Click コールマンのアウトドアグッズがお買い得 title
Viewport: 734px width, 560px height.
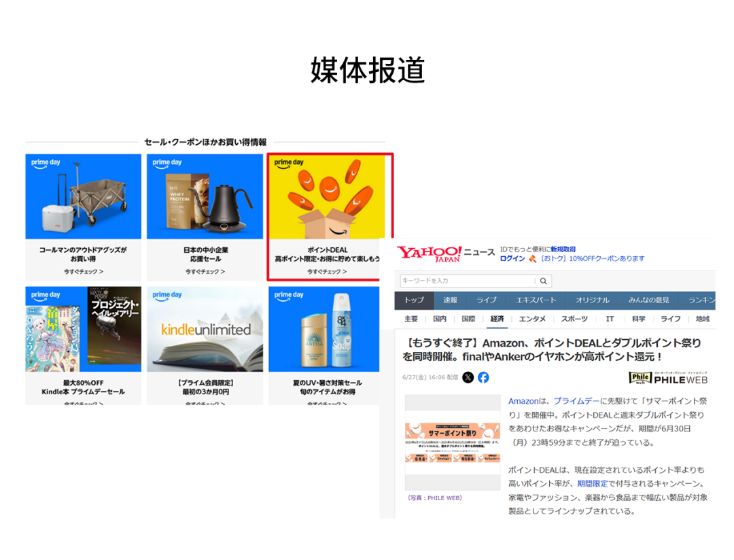(84, 254)
